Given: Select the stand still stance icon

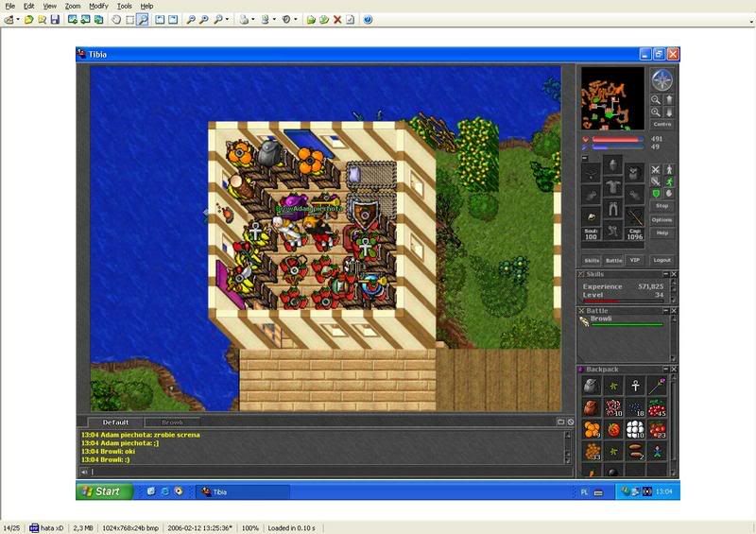Looking at the screenshot, I should tap(669, 170).
